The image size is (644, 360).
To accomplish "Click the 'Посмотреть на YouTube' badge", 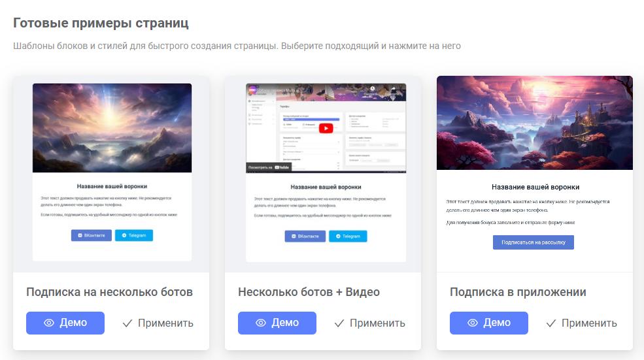I will pyautogui.click(x=269, y=167).
